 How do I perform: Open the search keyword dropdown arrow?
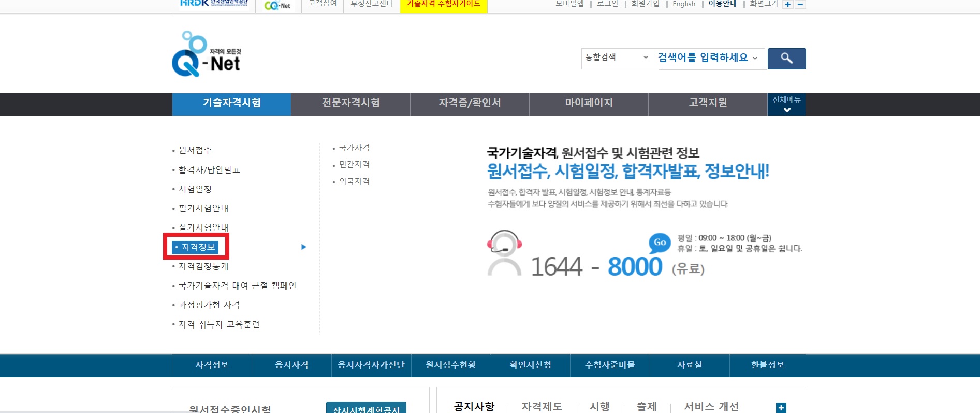[x=755, y=58]
